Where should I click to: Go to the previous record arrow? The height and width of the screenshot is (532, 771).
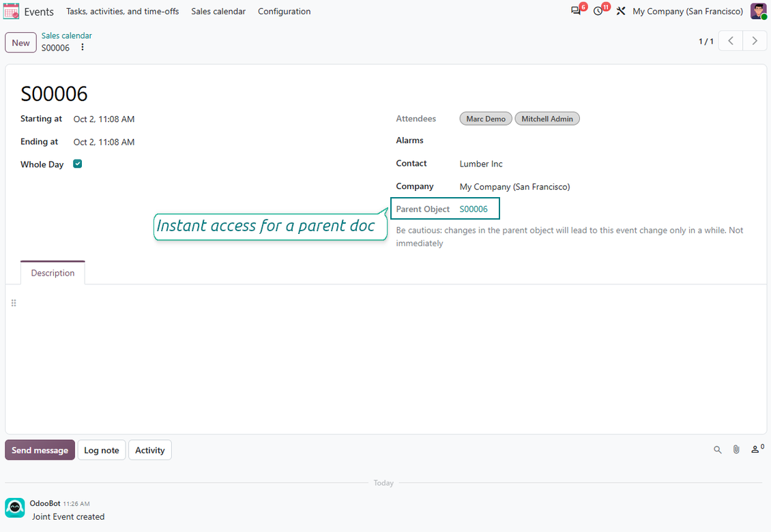731,41
